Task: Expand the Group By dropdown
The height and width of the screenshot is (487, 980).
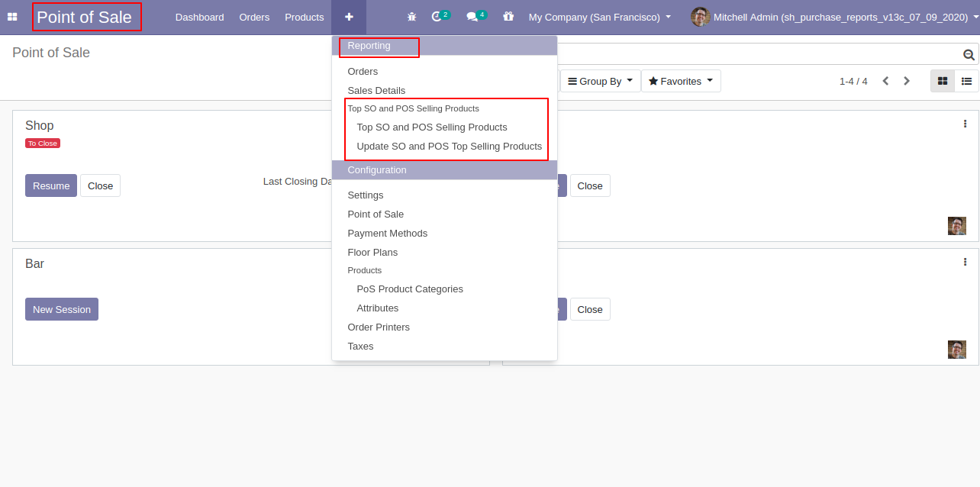Action: (x=600, y=81)
